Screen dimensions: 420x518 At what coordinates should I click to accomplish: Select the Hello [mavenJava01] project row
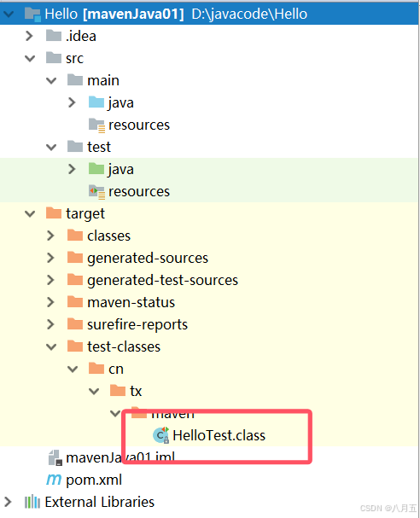[x=209, y=14]
